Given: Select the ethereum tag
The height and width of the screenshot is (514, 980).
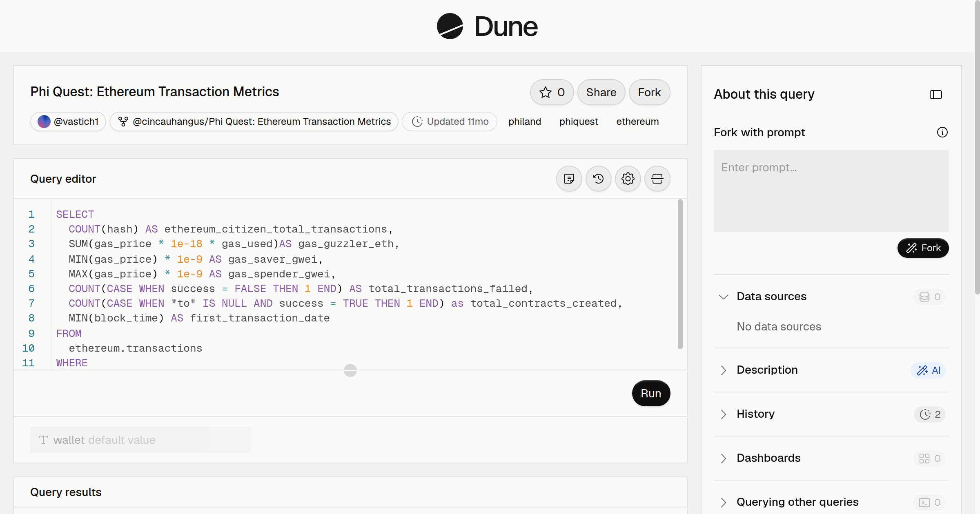Looking at the screenshot, I should click(637, 122).
